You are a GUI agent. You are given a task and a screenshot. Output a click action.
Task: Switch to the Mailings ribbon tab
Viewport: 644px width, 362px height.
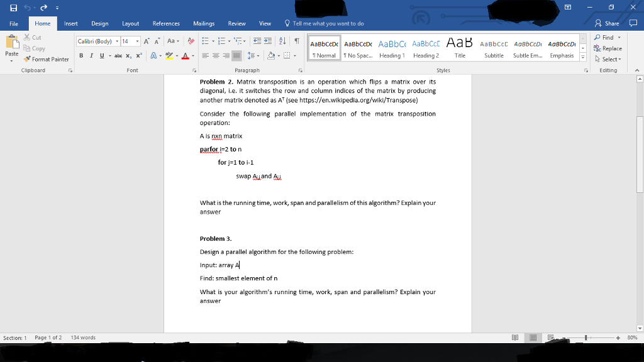[204, 23]
